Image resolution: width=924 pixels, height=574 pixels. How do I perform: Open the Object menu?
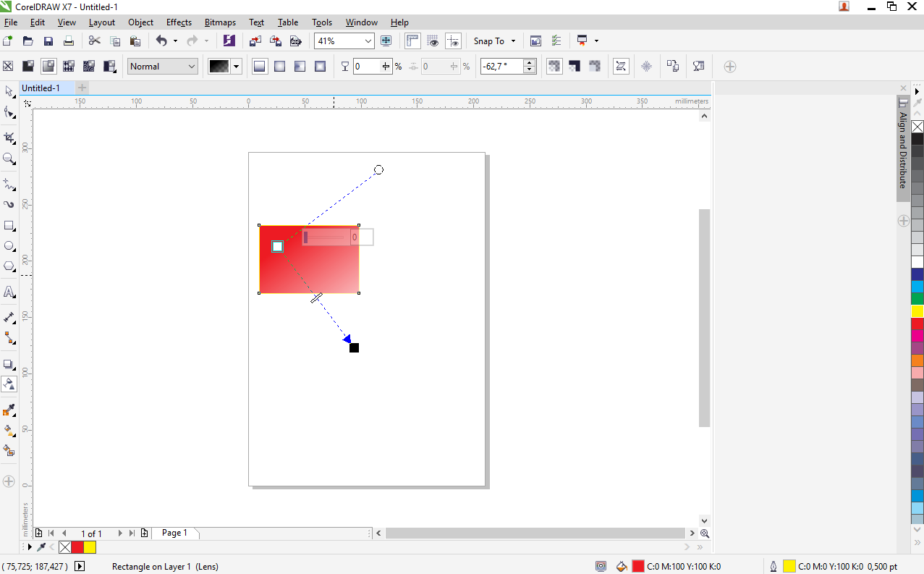pos(140,22)
